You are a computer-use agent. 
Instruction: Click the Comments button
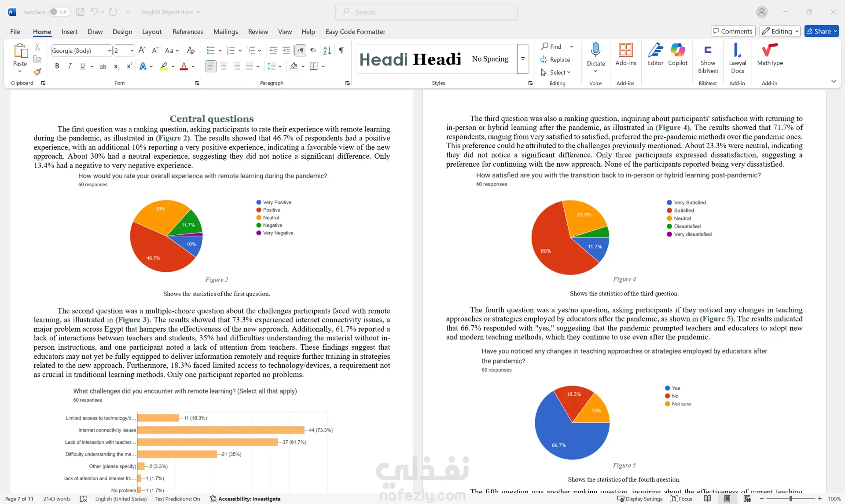pos(733,31)
